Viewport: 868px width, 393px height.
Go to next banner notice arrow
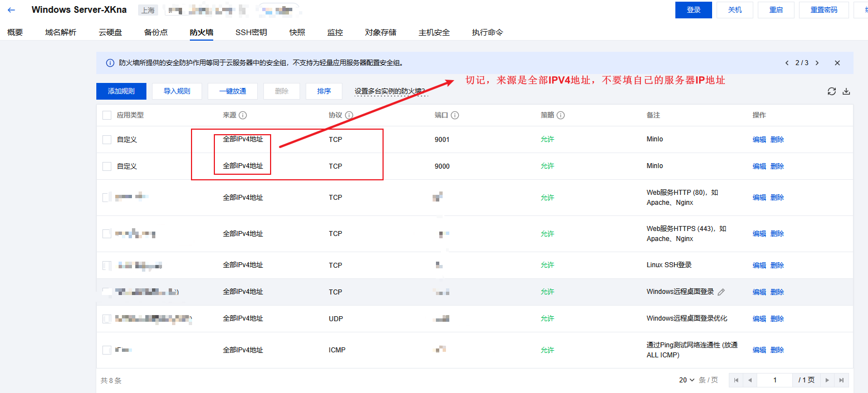[817, 63]
